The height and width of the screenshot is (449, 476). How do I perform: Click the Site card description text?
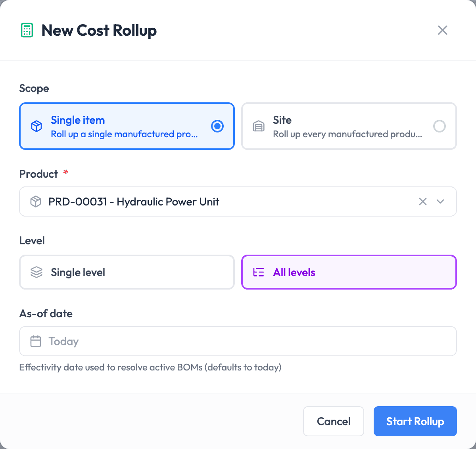(x=347, y=134)
